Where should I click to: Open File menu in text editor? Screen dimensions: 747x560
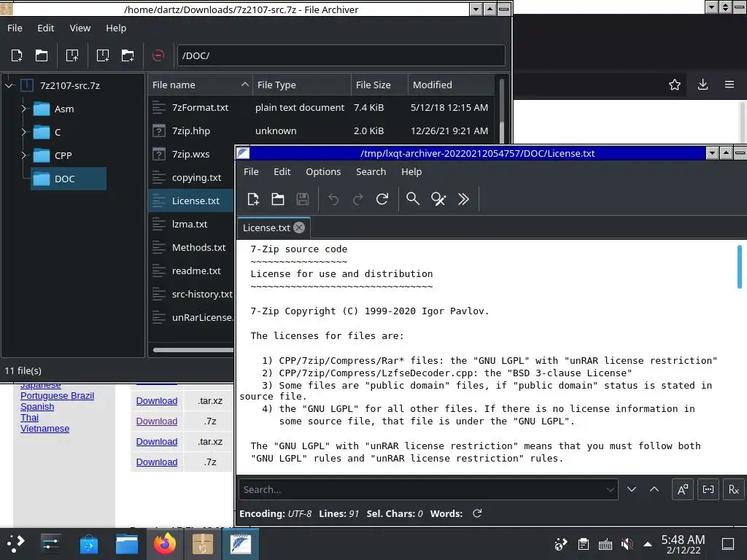click(x=251, y=171)
